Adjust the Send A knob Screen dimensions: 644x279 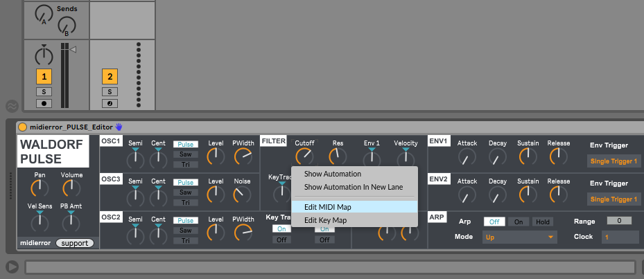click(x=44, y=14)
